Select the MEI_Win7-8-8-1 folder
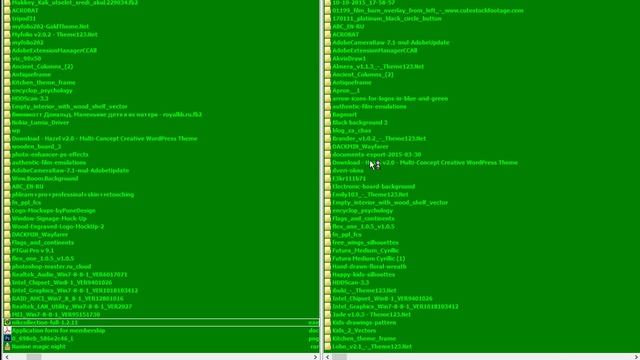 coord(56,315)
